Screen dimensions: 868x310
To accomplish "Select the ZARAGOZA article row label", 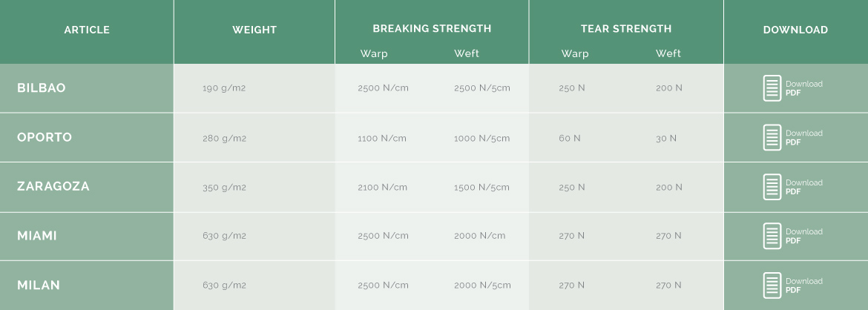I will pos(53,187).
